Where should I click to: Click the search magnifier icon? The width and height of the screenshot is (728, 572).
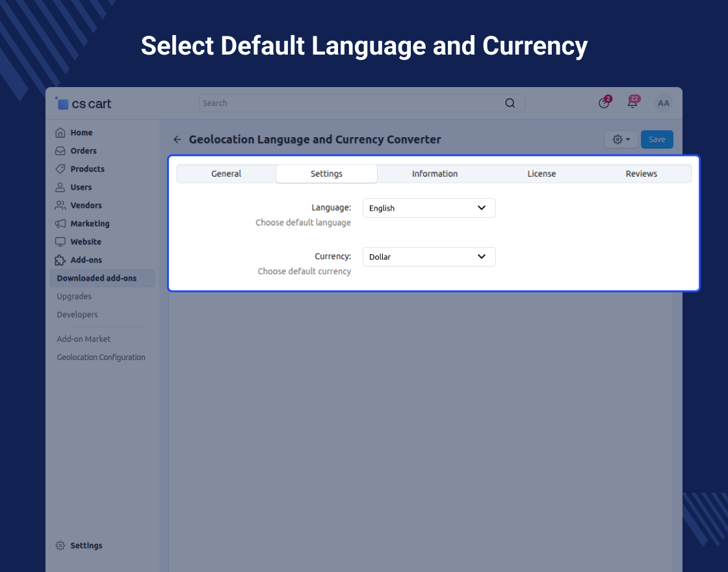[x=510, y=103]
